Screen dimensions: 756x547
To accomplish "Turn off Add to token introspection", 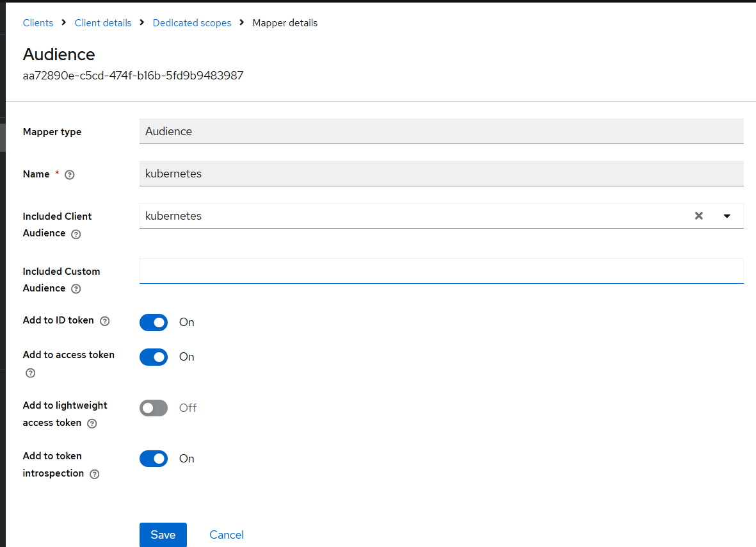I will pyautogui.click(x=154, y=459).
